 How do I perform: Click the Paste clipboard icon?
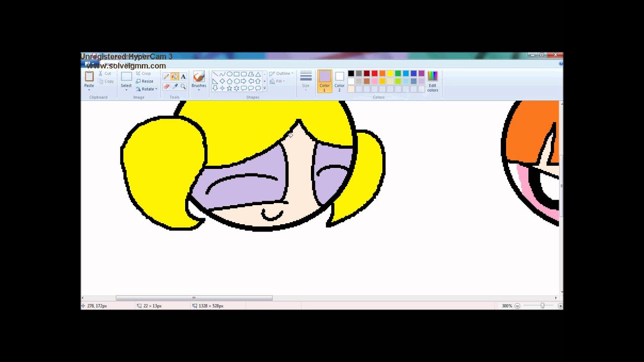point(89,76)
